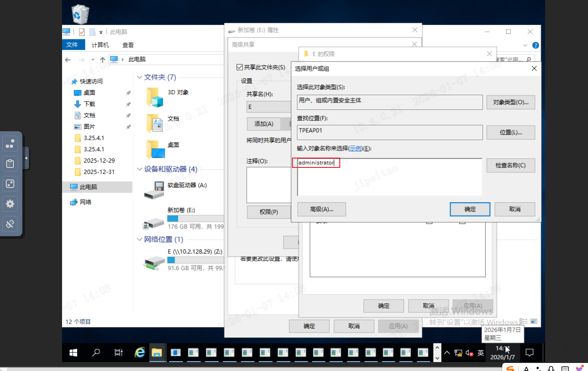Open the 3D 对象 folder icon

tap(155, 97)
